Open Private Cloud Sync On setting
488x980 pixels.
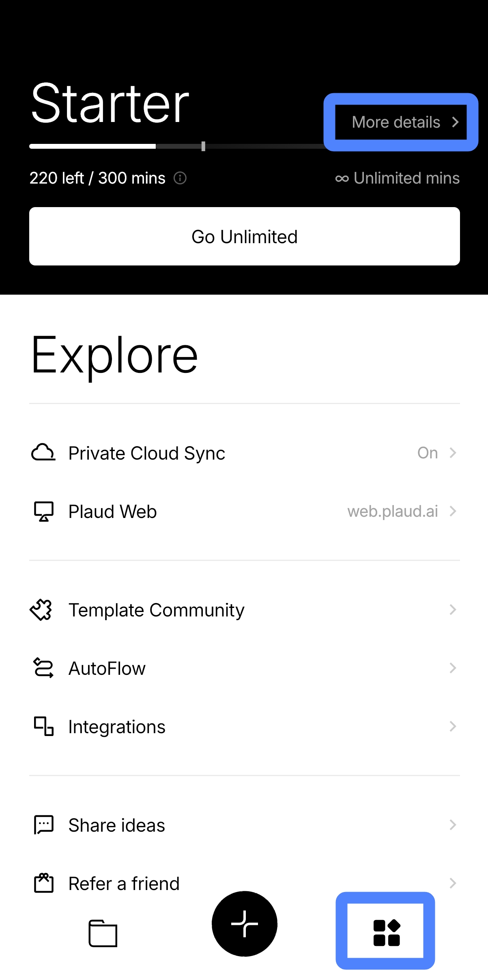coord(245,453)
